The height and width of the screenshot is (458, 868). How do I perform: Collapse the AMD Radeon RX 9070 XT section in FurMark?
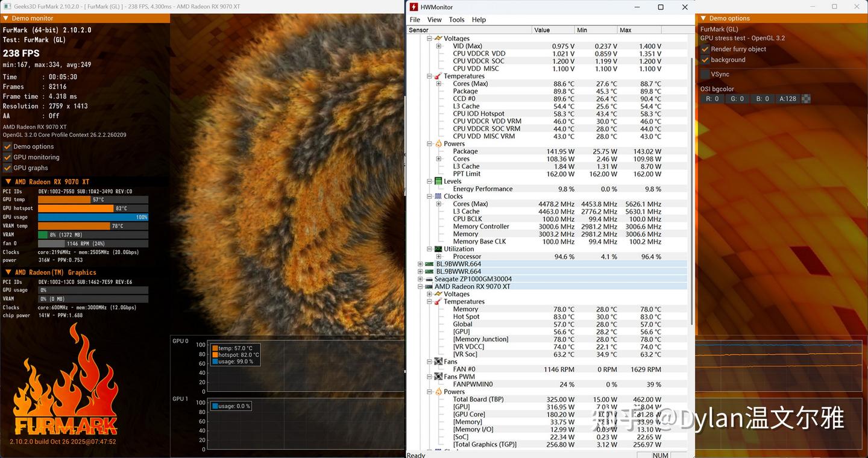(8, 182)
